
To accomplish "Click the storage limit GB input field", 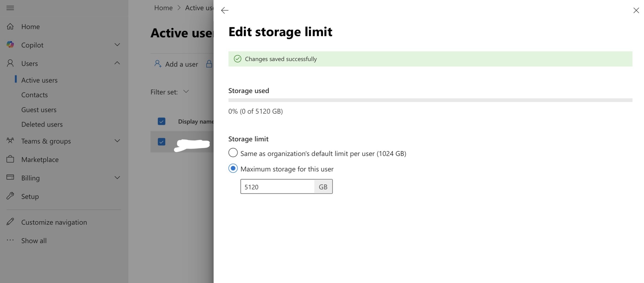I will click(277, 187).
